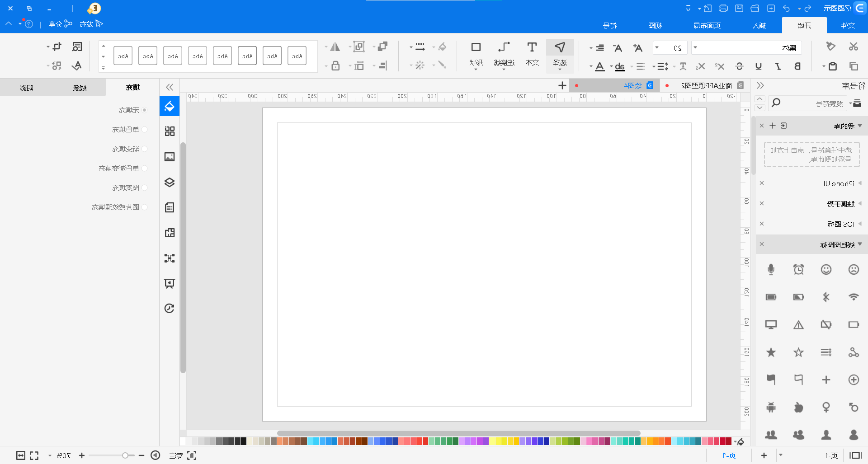Switch to the 视图 ribbon tab

(x=655, y=25)
